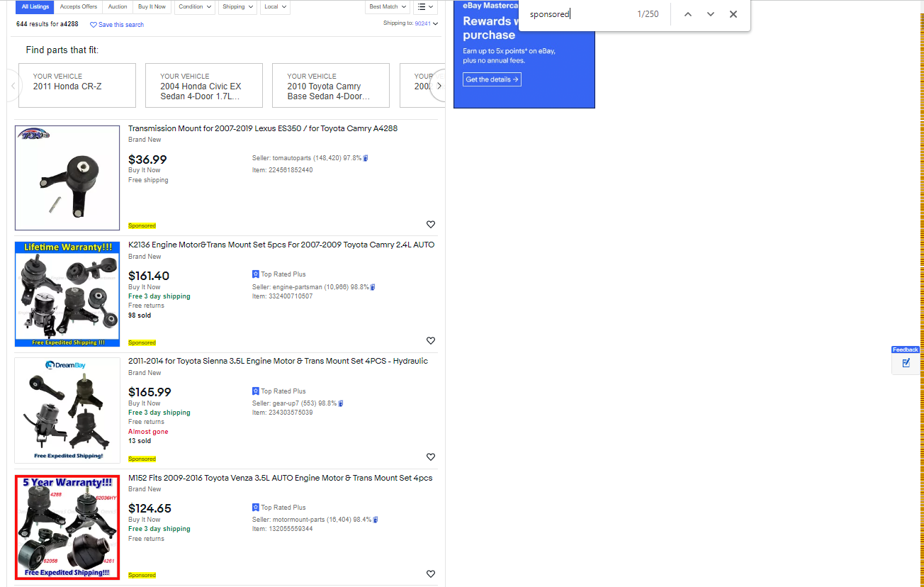924x587 pixels.
Task: Click heart icon next to Save this search
Action: coord(94,25)
